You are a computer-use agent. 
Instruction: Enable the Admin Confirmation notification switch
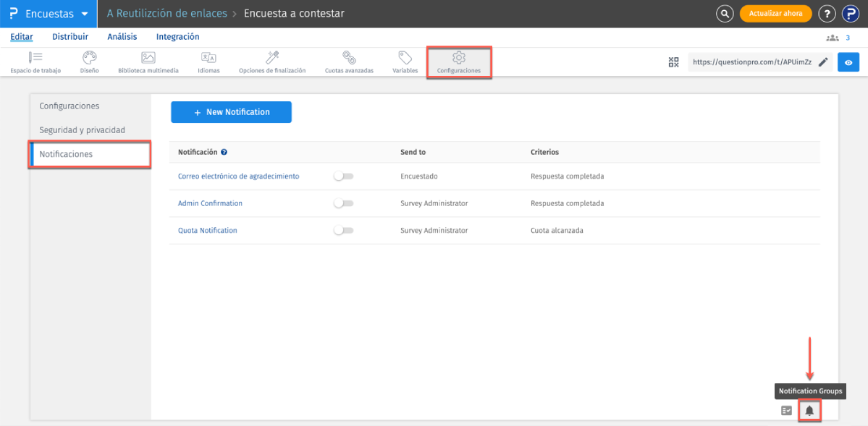point(343,204)
